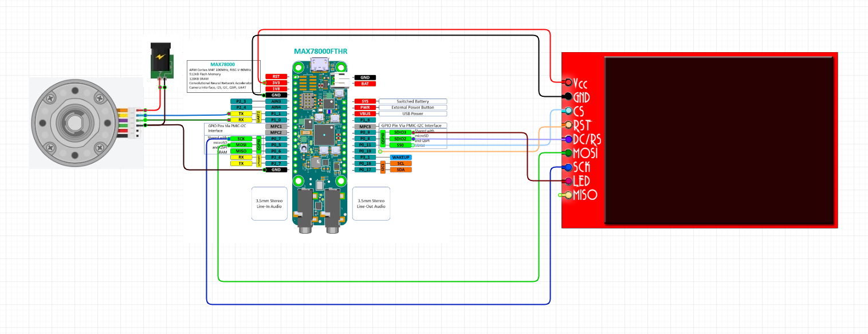Select the vertical UART2 label
868x334 pixels.
pyautogui.click(x=259, y=117)
